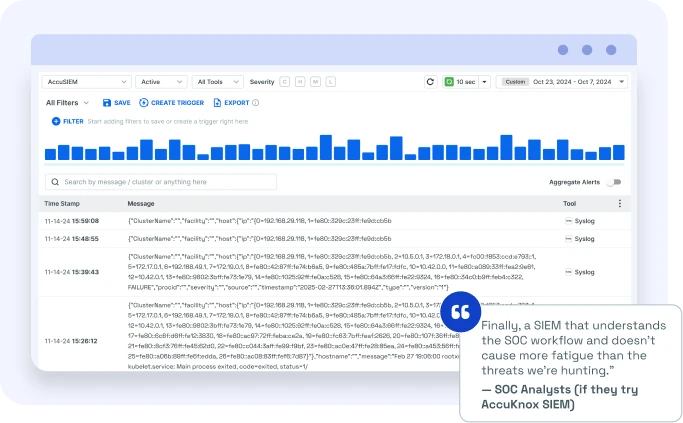Image resolution: width=683 pixels, height=423 pixels.
Task: Open the 10 sec interval dropdown arrow
Action: [484, 82]
